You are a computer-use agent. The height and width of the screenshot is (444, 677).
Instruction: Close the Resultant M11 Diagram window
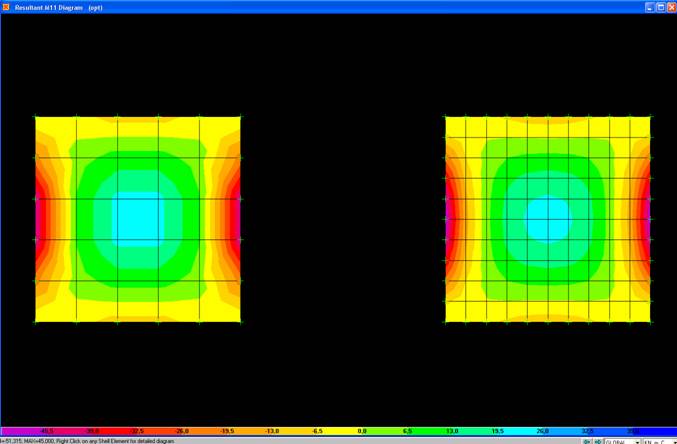(671, 7)
